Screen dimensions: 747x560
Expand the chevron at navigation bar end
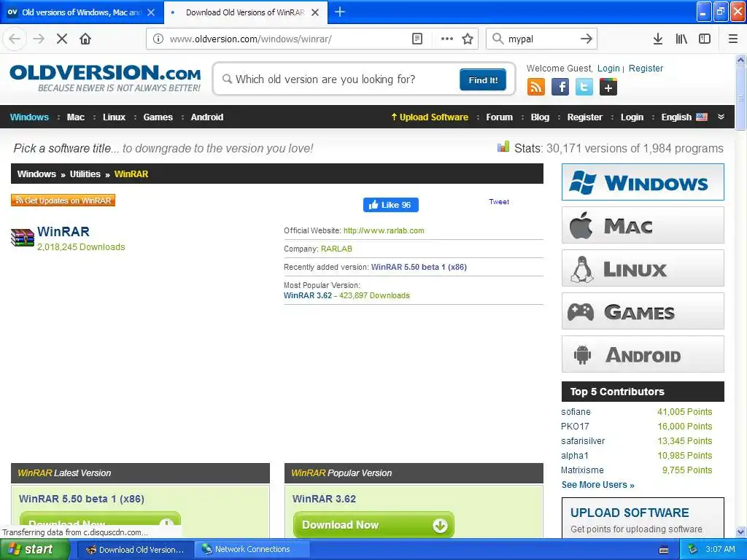point(721,117)
